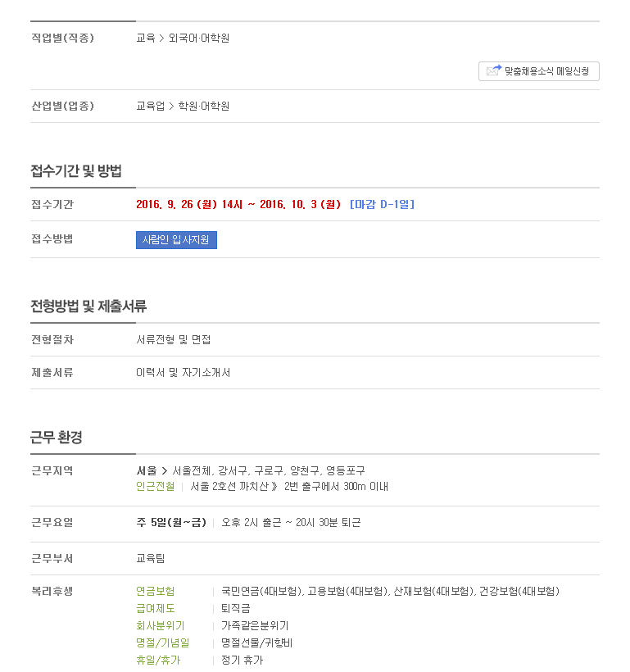Select the application period date text
Viewport: 630px width, 672px height.
click(x=238, y=204)
